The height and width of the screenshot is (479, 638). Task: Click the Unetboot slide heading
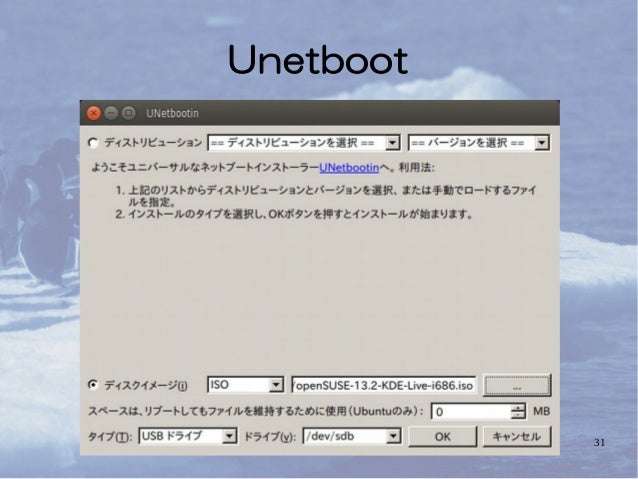pos(318,60)
